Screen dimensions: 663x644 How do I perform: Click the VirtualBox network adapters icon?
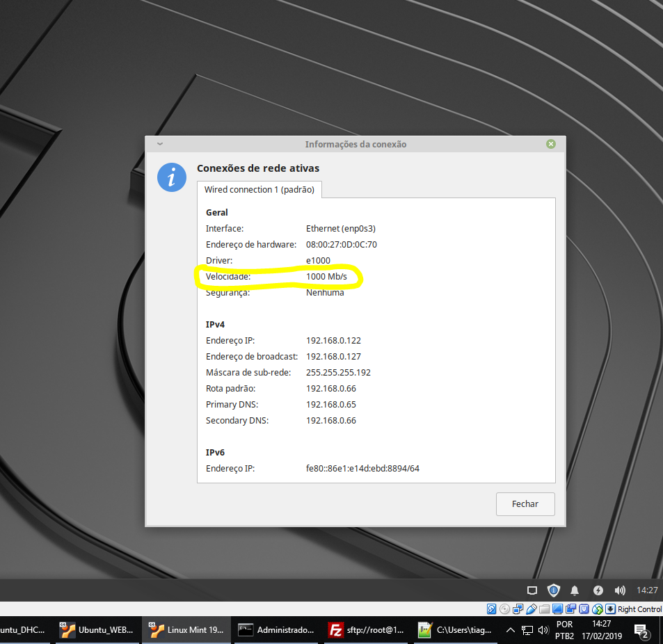pos(518,609)
